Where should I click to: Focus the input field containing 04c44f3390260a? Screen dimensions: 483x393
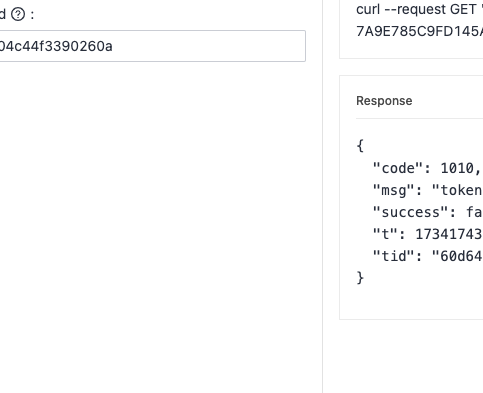152,46
